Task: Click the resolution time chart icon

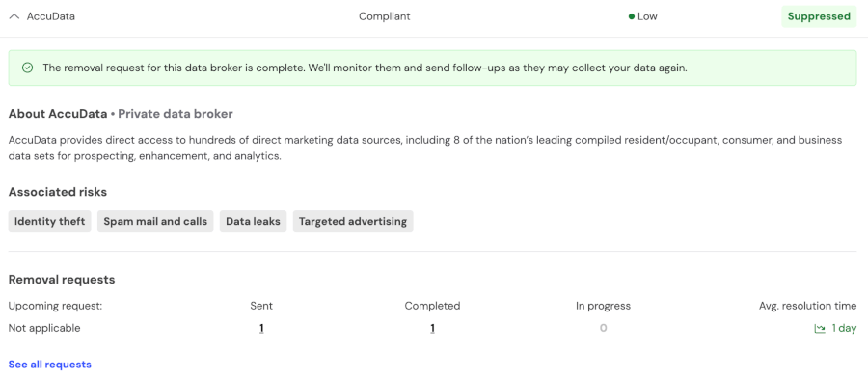Action: pos(820,329)
